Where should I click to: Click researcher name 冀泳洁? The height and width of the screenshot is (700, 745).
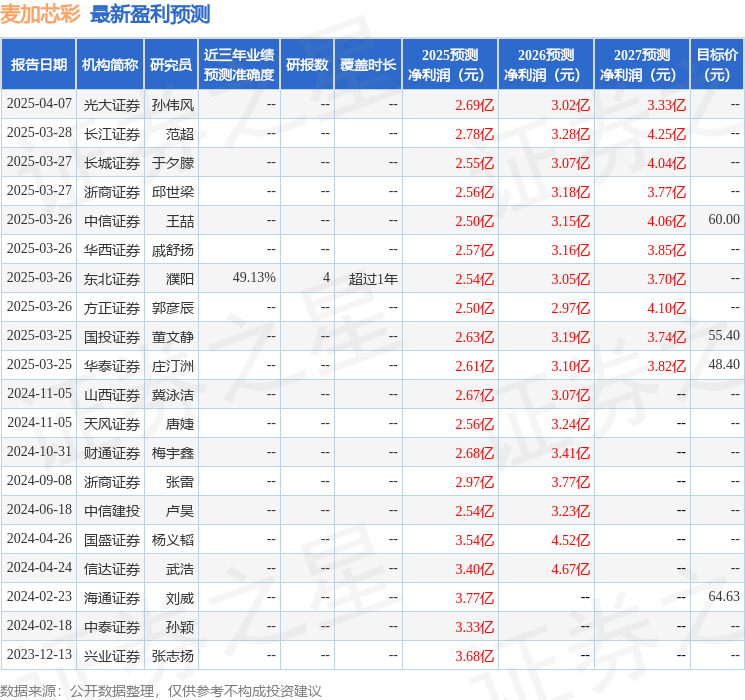coord(173,395)
